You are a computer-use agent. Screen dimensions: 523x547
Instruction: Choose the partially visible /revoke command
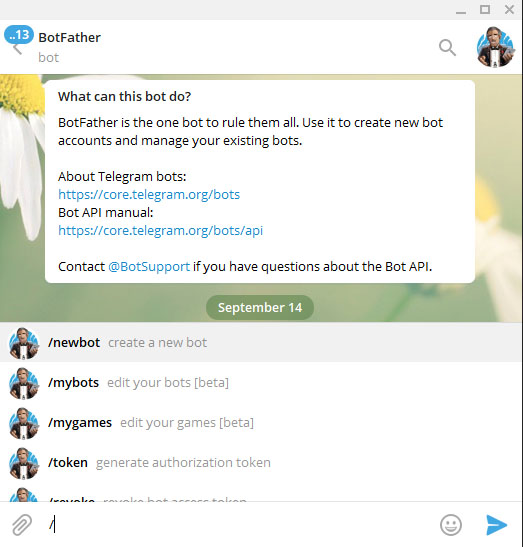point(261,495)
